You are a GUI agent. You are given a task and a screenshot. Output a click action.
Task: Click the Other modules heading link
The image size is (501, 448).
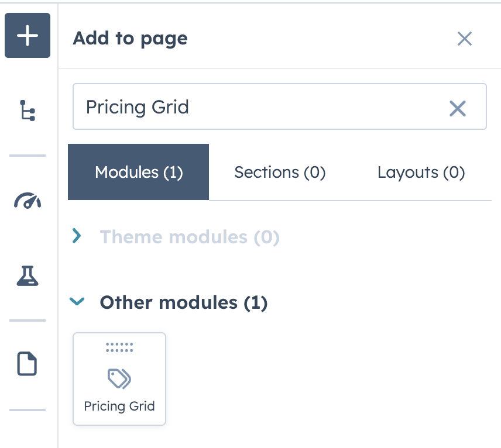tap(183, 302)
